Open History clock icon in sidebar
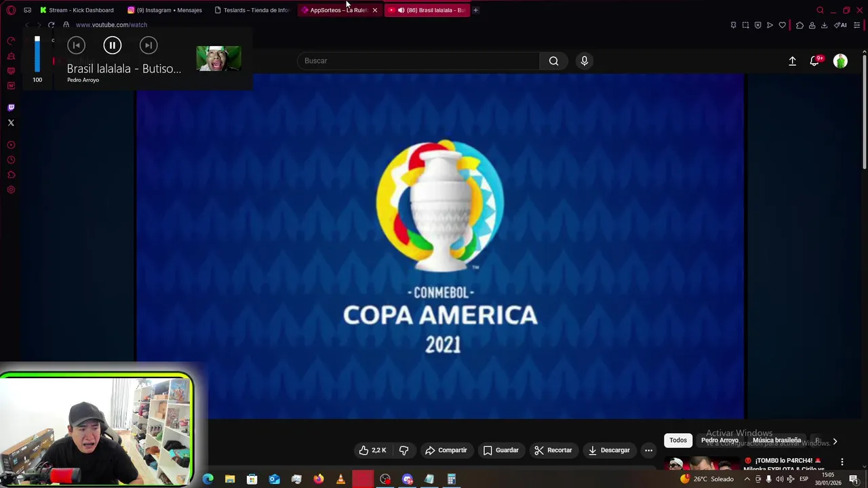The width and height of the screenshot is (868, 488). click(x=11, y=160)
